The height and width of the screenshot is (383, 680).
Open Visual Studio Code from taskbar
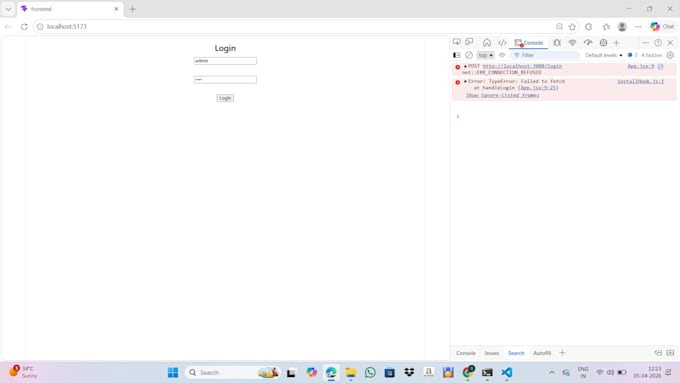pos(507,372)
